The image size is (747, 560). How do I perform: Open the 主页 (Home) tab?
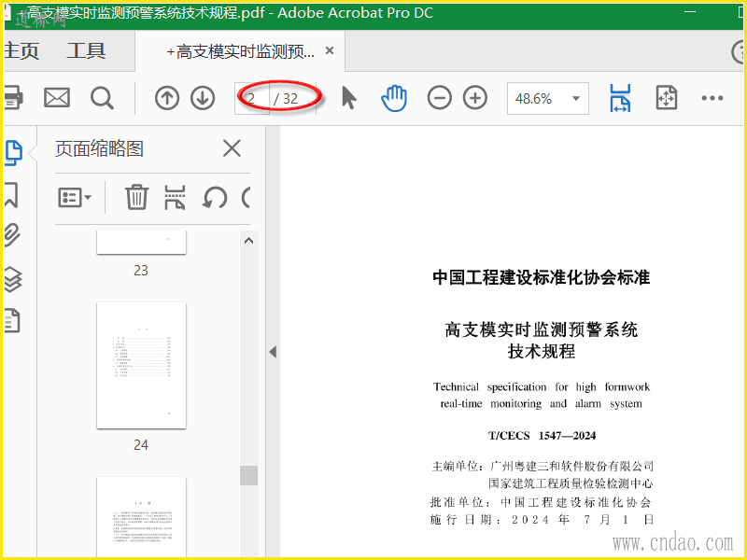pyautogui.click(x=21, y=51)
